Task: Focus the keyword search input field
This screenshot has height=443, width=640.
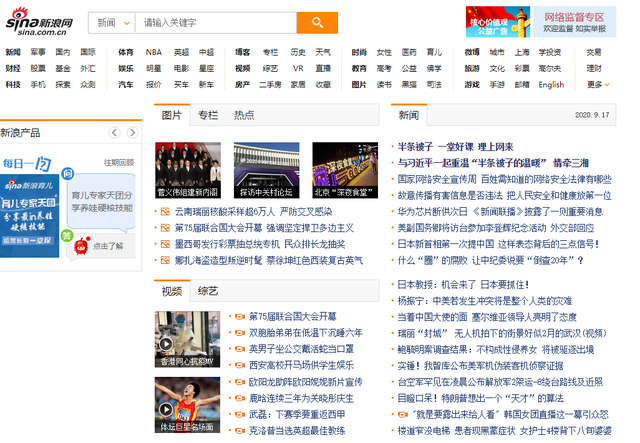Action: pos(216,22)
